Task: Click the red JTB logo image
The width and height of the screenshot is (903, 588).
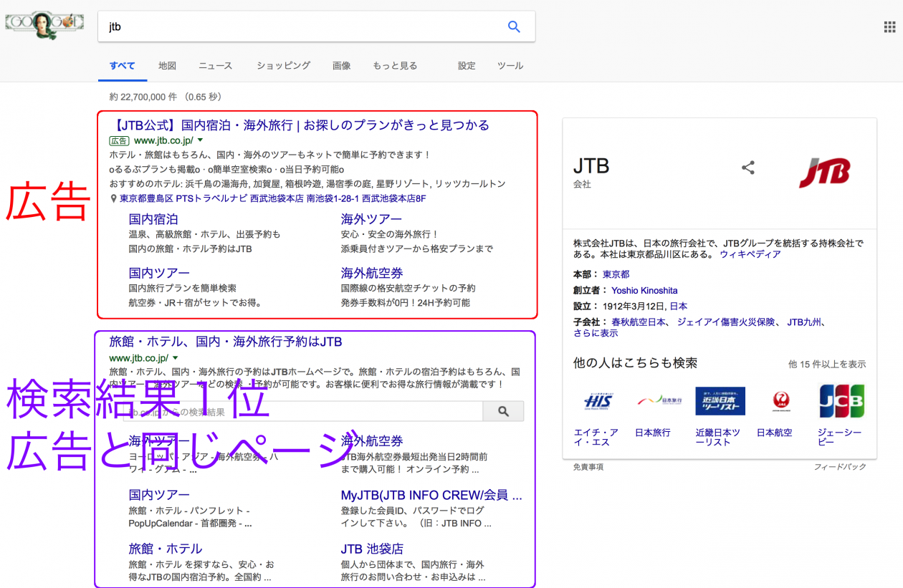Action: (824, 172)
